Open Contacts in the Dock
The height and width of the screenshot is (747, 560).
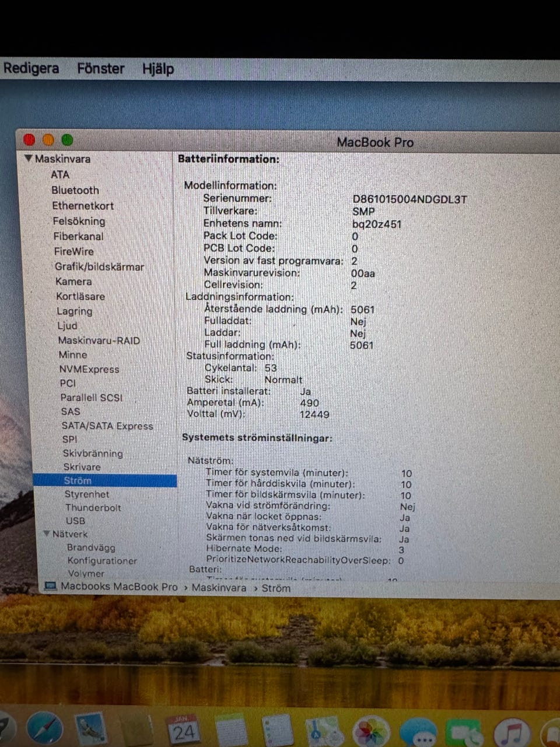coord(138,731)
